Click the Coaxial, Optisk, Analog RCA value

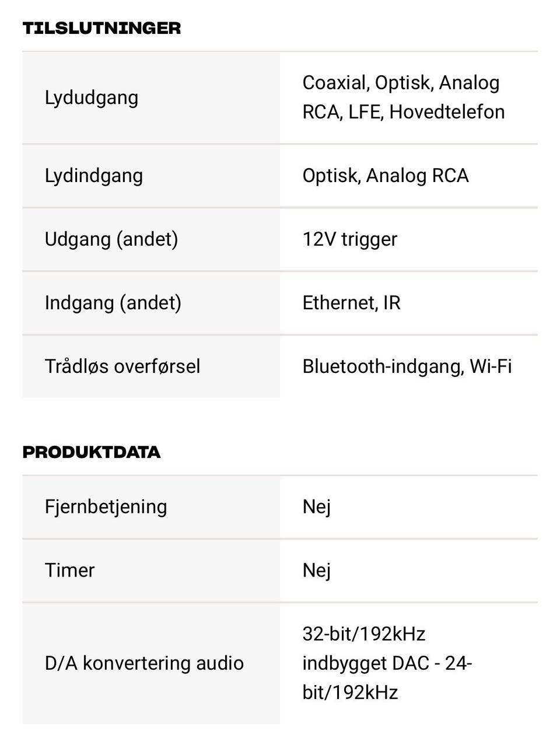pyautogui.click(x=403, y=97)
